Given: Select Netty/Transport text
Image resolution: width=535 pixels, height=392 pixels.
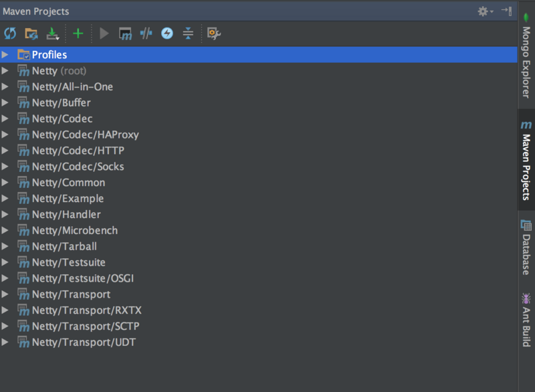Looking at the screenshot, I should click(71, 294).
